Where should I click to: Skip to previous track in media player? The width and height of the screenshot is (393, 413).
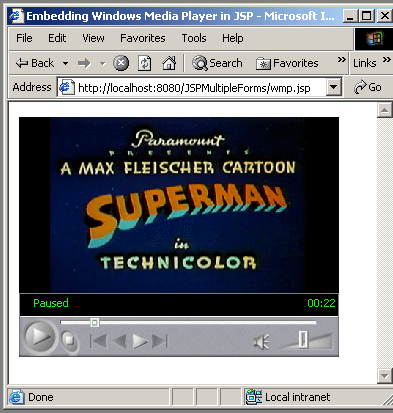[98, 341]
